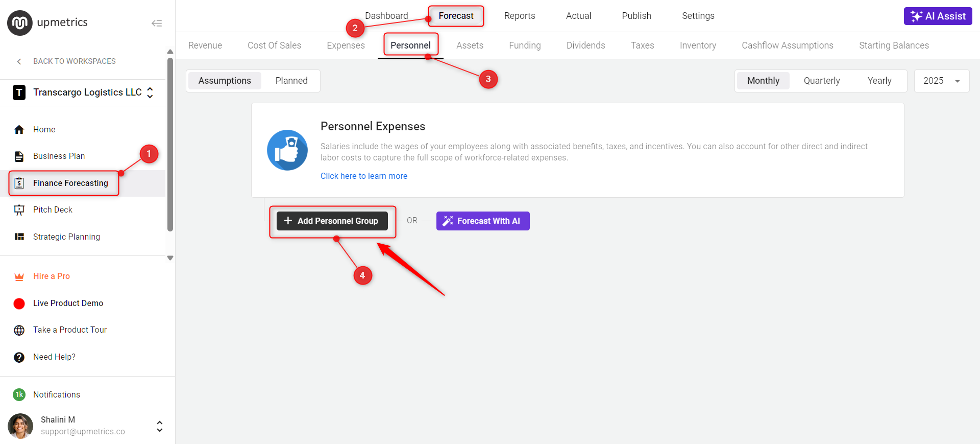Go back via Back to Workspaces link

pos(75,61)
